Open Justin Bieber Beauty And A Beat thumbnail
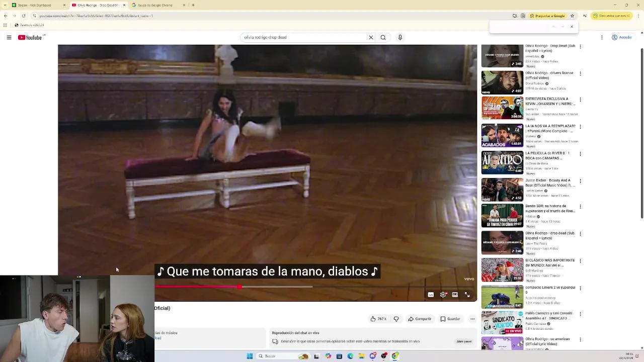The width and height of the screenshot is (644, 362). tap(502, 190)
